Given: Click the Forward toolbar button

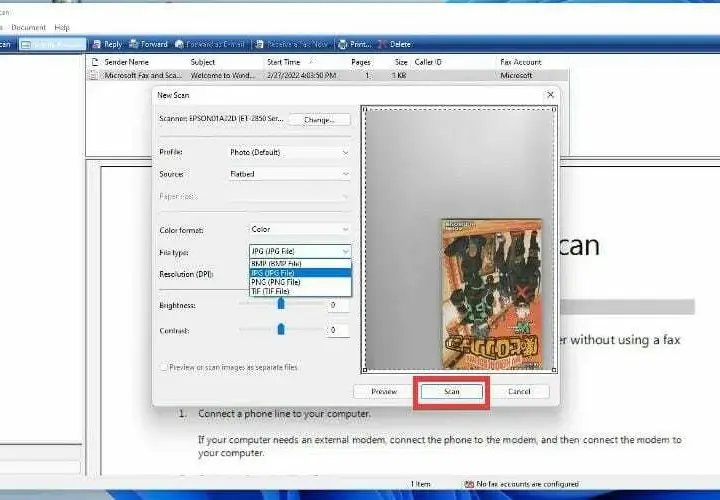Looking at the screenshot, I should tap(148, 44).
